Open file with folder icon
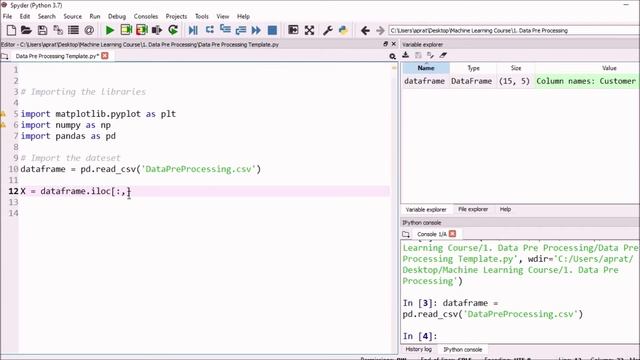 26,30
